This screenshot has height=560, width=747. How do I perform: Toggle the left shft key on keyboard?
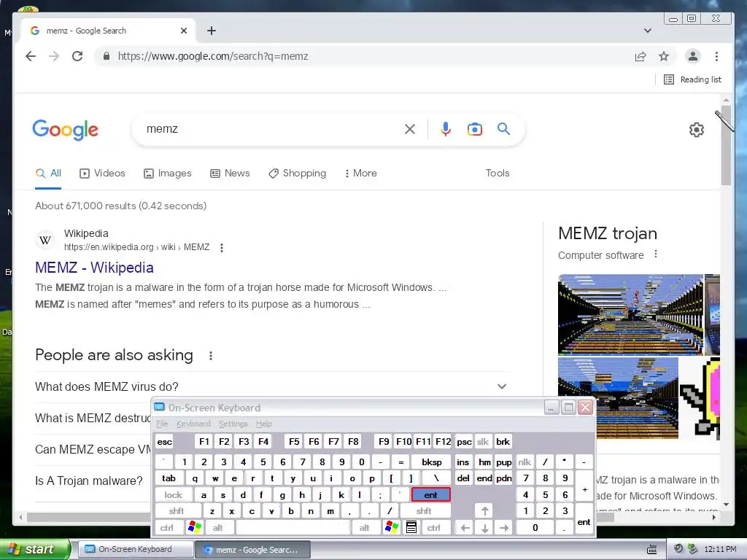click(177, 511)
